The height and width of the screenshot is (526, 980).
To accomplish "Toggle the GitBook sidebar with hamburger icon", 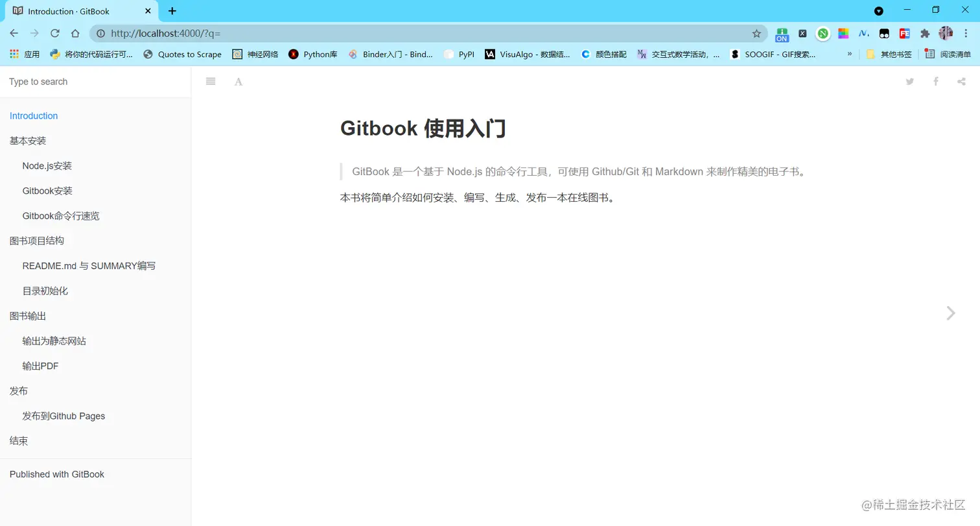I will tap(211, 81).
